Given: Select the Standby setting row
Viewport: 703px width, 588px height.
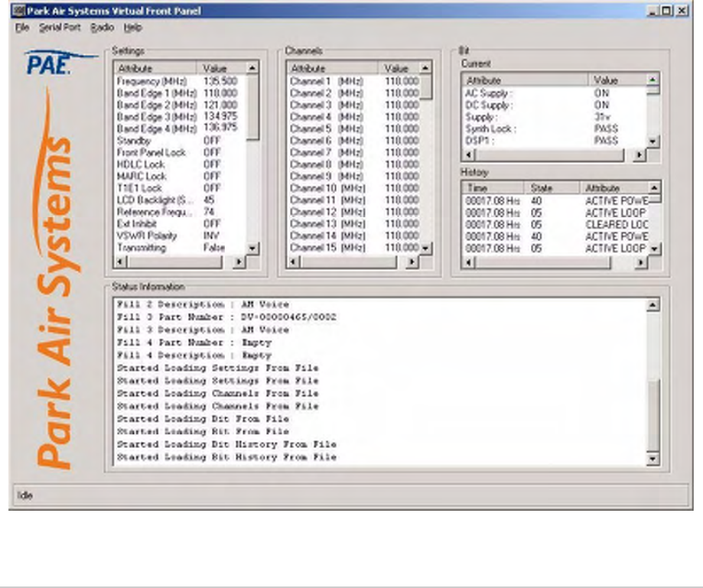Looking at the screenshot, I should [181, 141].
